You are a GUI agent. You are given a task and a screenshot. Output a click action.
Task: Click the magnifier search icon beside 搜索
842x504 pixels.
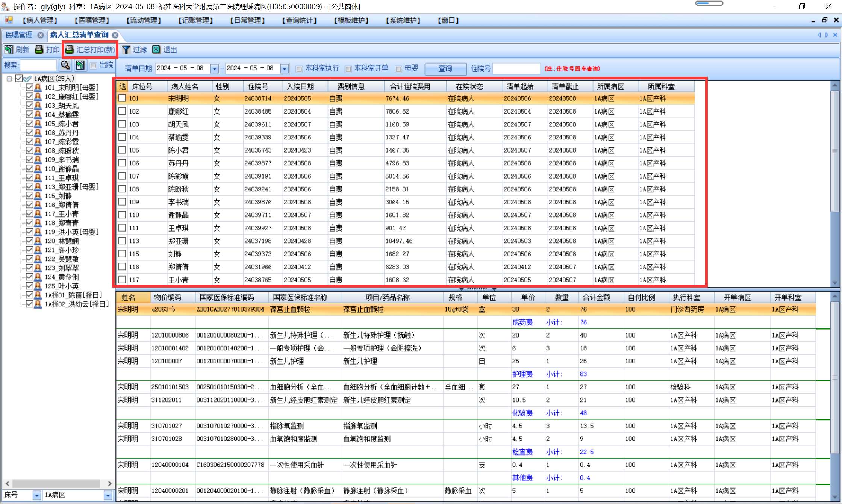(x=65, y=65)
